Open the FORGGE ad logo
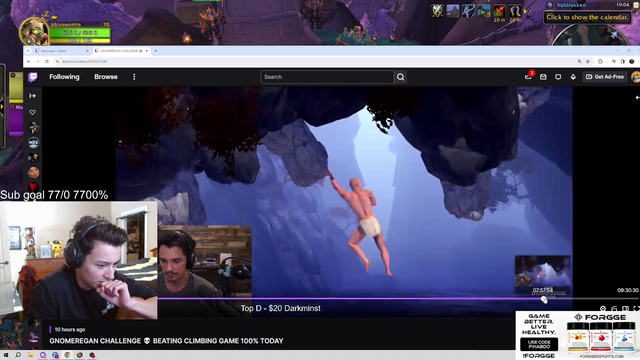The height and width of the screenshot is (360, 640). 600,317
